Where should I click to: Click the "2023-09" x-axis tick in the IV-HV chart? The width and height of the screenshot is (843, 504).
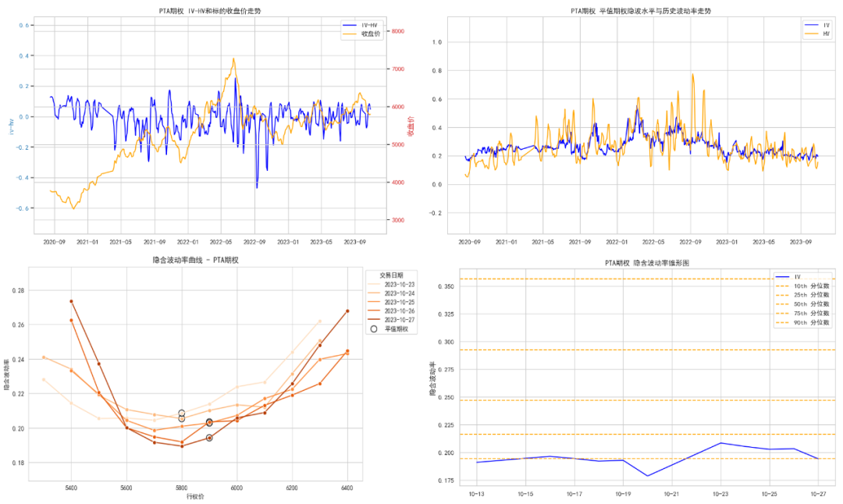point(355,243)
